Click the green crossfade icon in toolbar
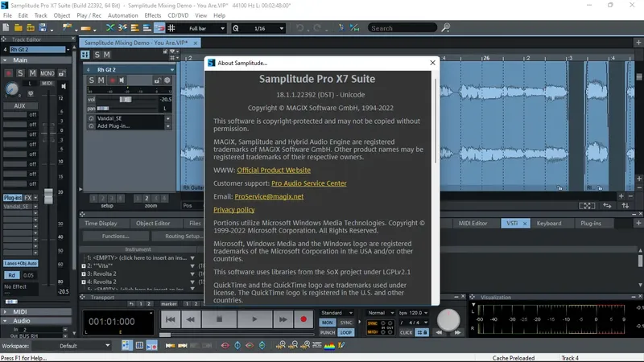Viewport: 644px width, 362px height. click(110, 28)
